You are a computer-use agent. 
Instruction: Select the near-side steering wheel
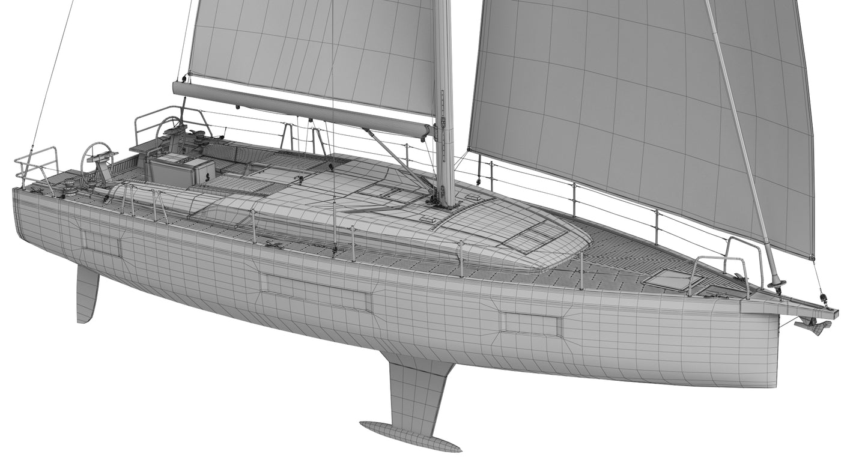97,156
